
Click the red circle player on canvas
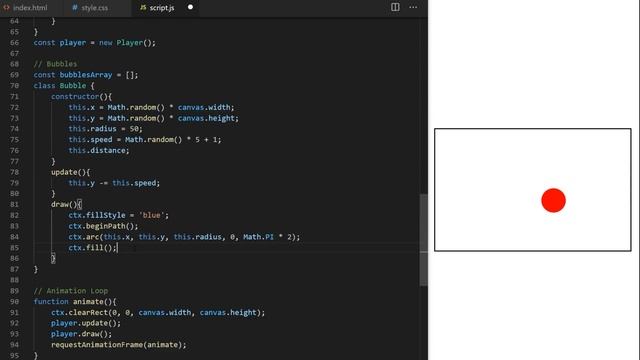click(x=553, y=200)
